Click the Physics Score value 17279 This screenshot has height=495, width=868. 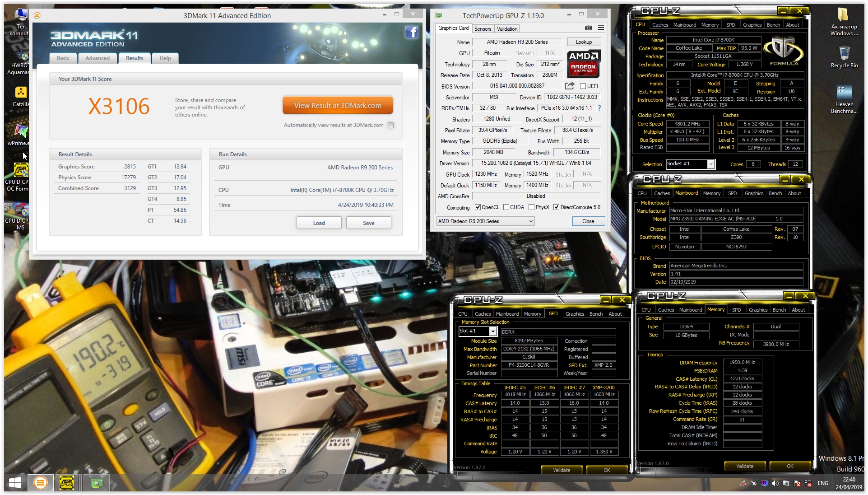129,177
